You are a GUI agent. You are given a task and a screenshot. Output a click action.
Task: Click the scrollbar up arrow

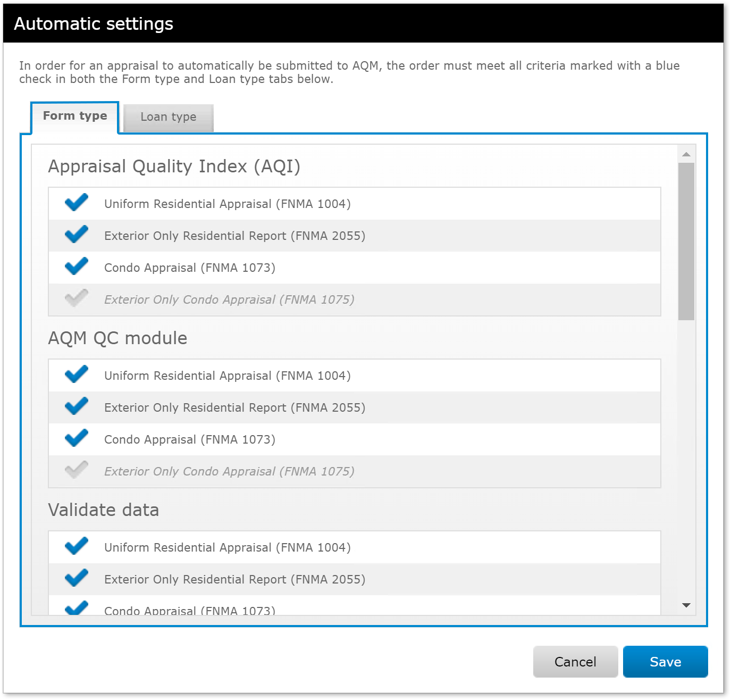686,154
